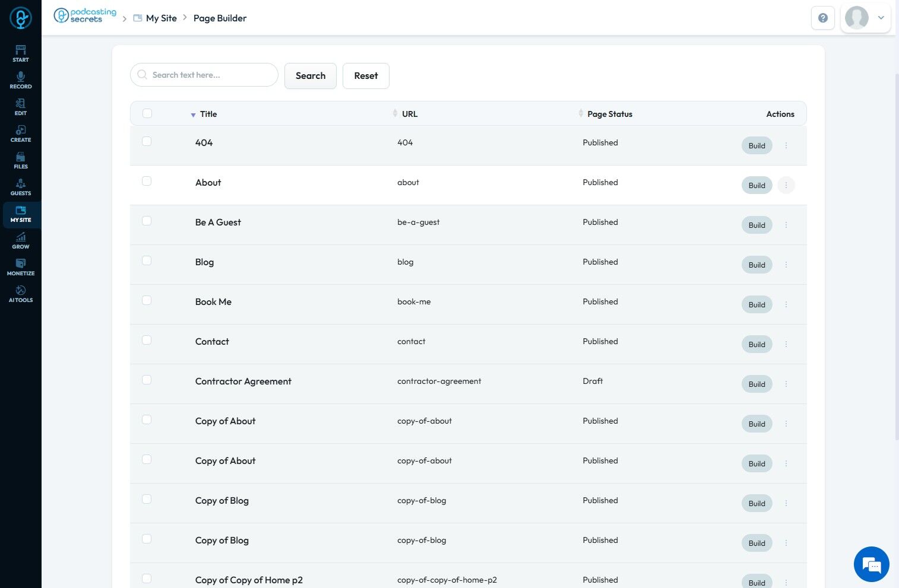Select the Contractor Agreement row checkbox

(147, 380)
